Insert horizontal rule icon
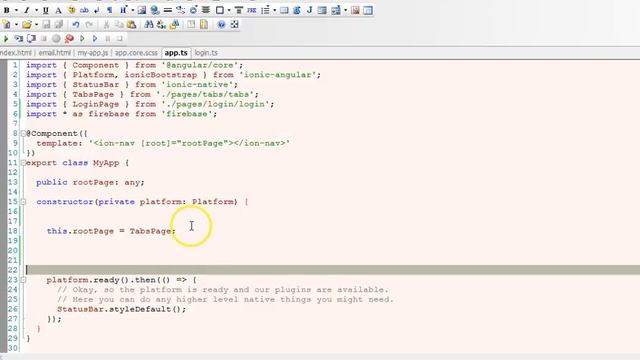 point(168,10)
